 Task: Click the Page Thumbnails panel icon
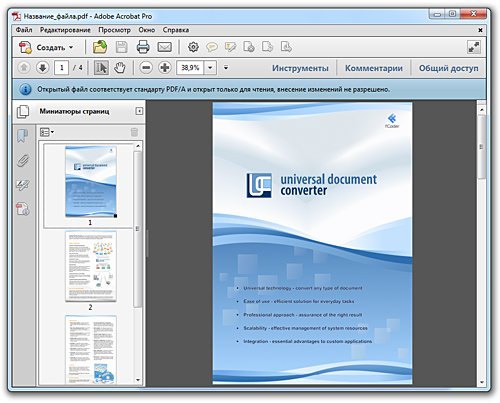coord(23,111)
